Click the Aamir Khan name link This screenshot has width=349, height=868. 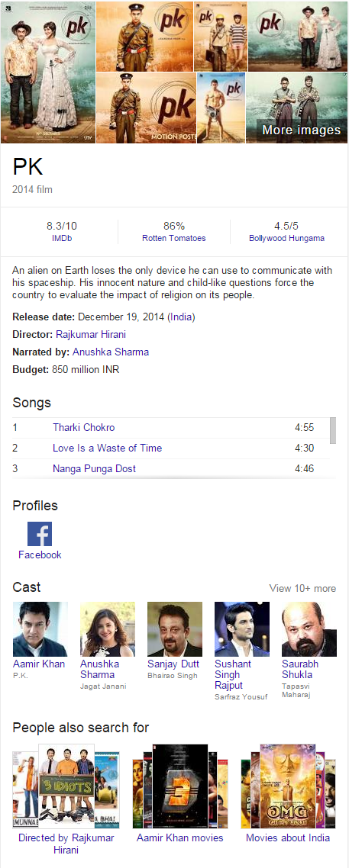(39, 664)
